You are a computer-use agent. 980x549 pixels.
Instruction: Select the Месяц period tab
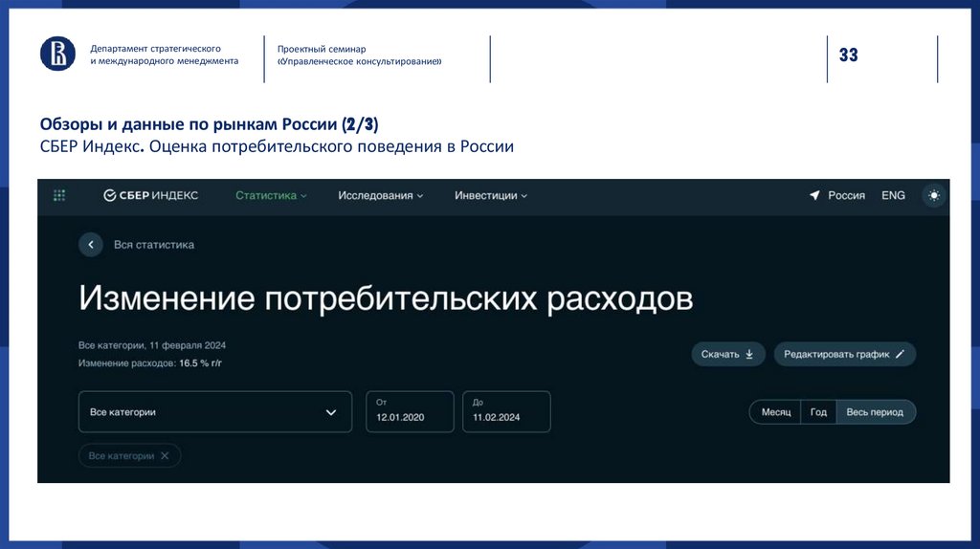(x=775, y=412)
